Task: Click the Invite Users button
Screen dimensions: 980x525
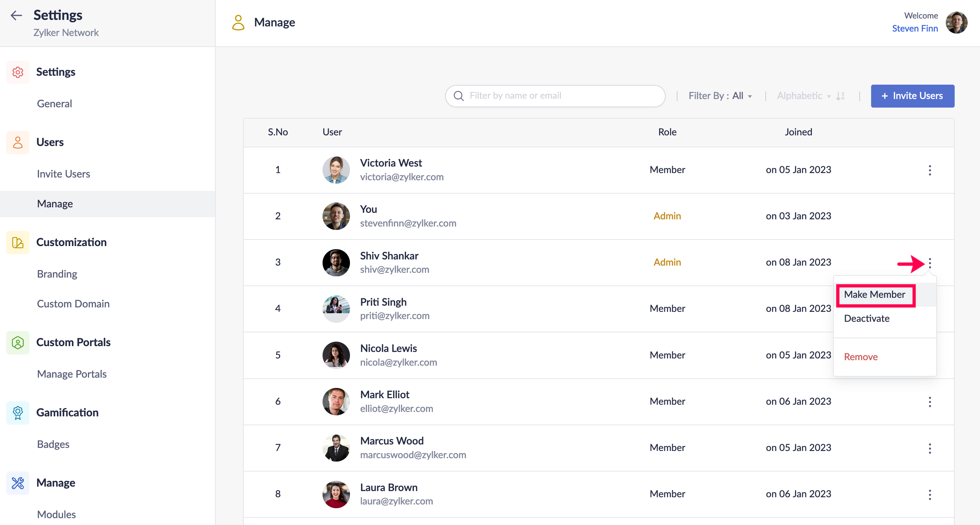Action: pos(912,96)
